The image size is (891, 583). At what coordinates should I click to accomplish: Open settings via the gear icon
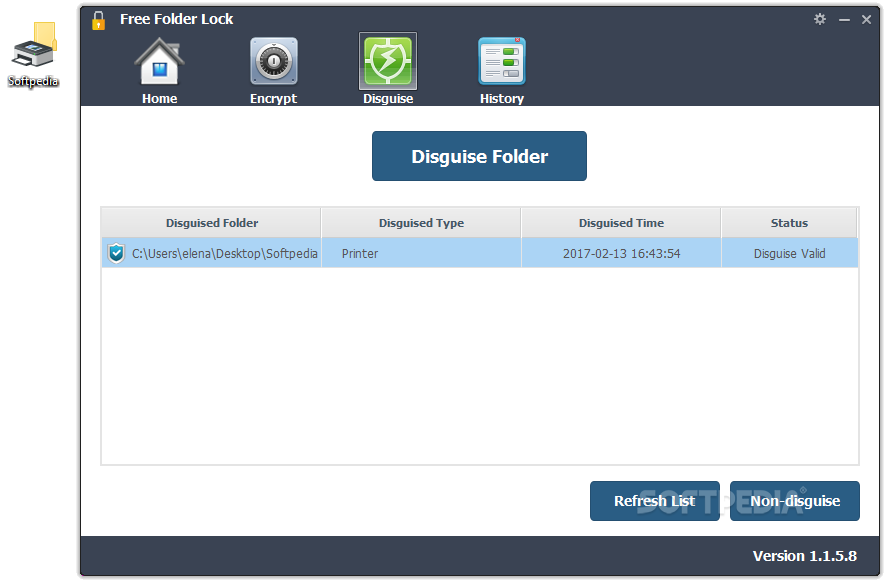click(819, 19)
